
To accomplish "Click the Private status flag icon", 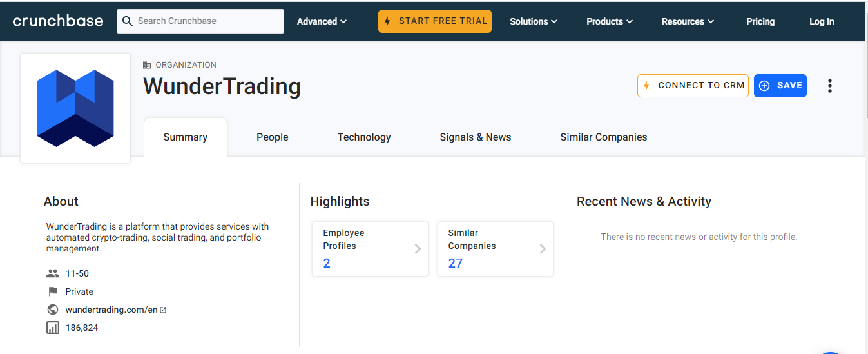I will pos(53,291).
